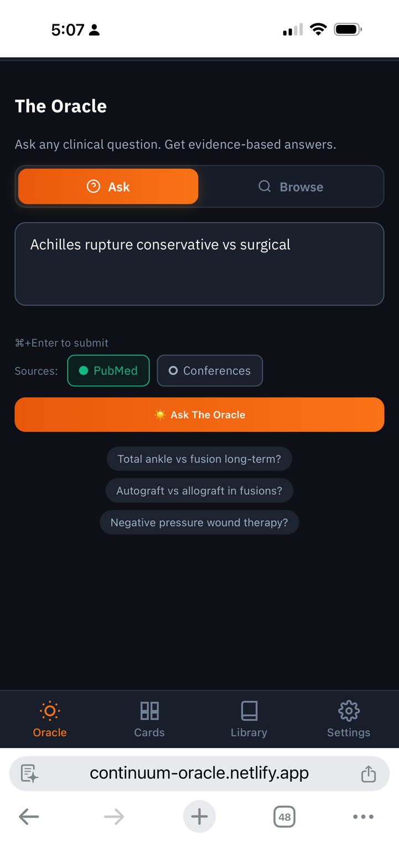The image size is (399, 868).
Task: Choose "Total ankle vs fusion long-term?" suggestion
Action: click(x=199, y=459)
